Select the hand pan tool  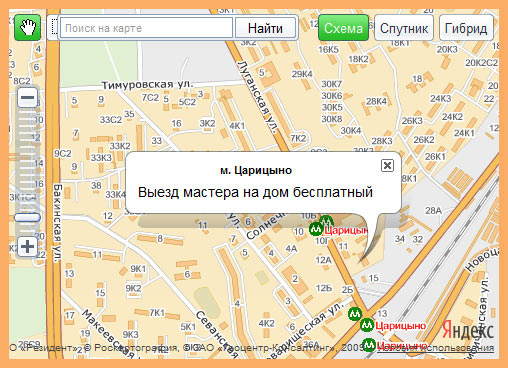[x=28, y=28]
